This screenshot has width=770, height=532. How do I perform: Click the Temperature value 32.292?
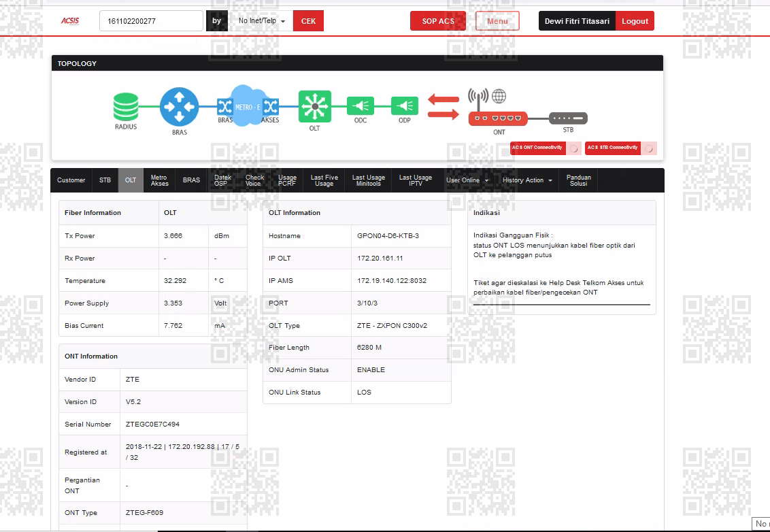click(175, 281)
